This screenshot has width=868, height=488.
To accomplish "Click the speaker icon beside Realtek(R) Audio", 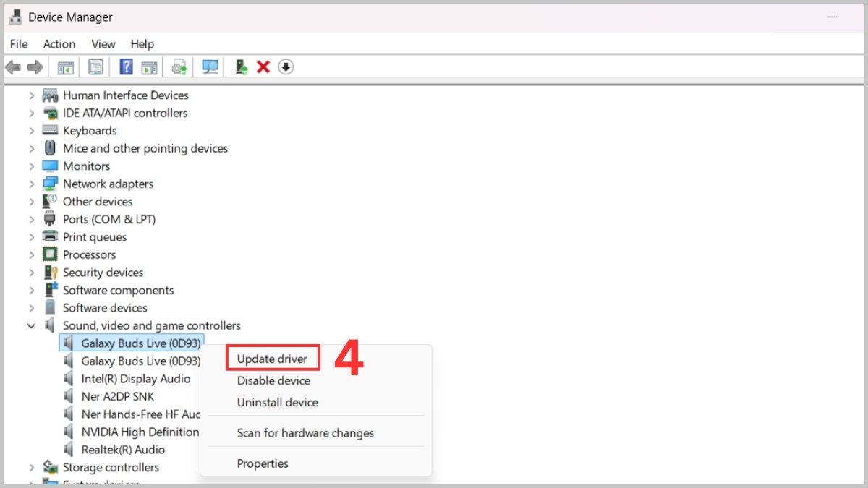I will (69, 450).
